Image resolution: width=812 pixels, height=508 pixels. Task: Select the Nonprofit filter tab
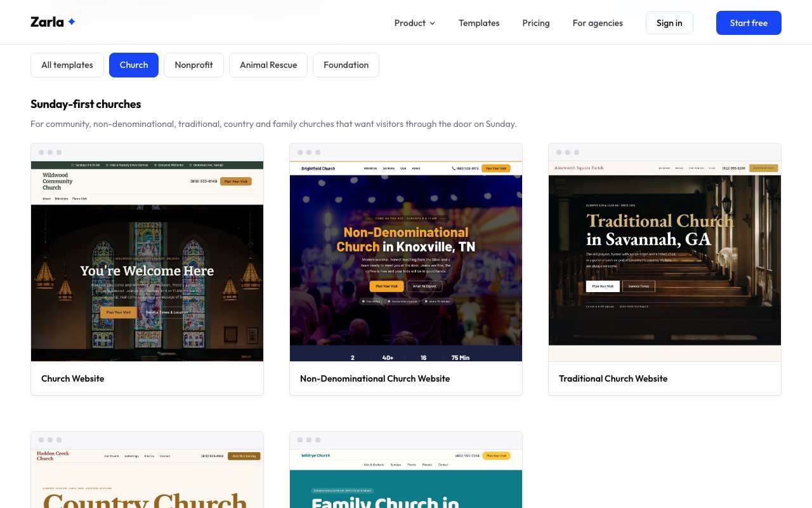(193, 65)
